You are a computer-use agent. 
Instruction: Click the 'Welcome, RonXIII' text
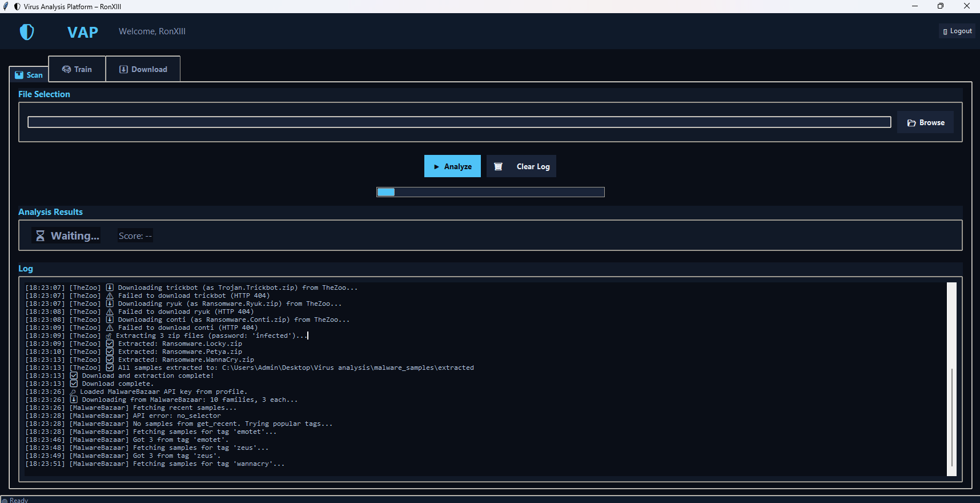coord(152,31)
